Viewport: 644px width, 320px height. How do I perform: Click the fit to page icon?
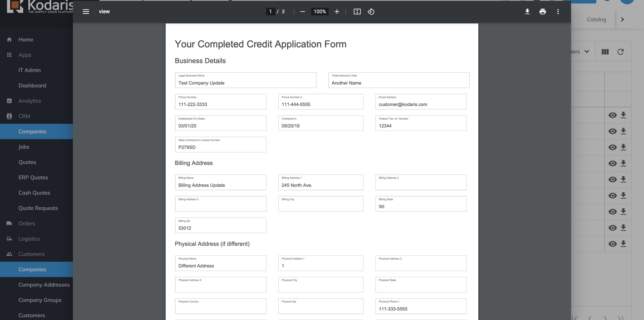(357, 11)
